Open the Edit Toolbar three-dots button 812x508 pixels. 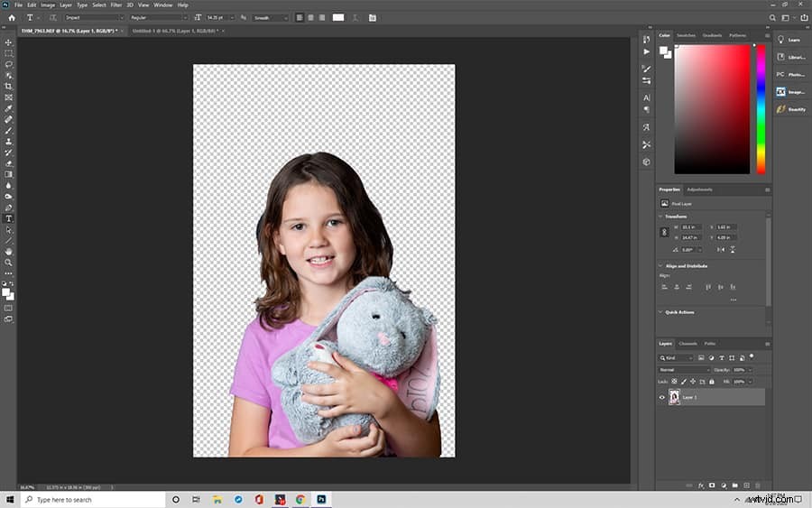8,273
